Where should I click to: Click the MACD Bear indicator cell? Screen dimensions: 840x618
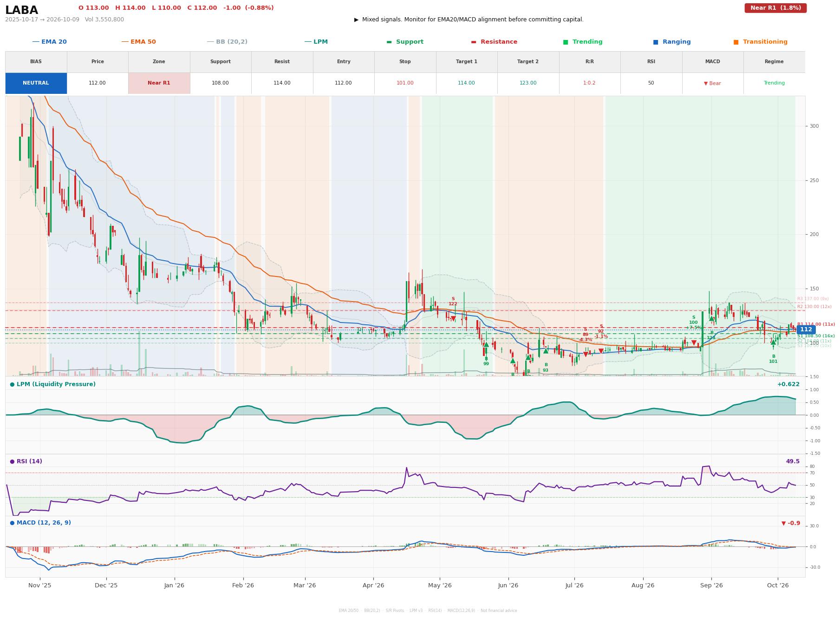coord(712,83)
